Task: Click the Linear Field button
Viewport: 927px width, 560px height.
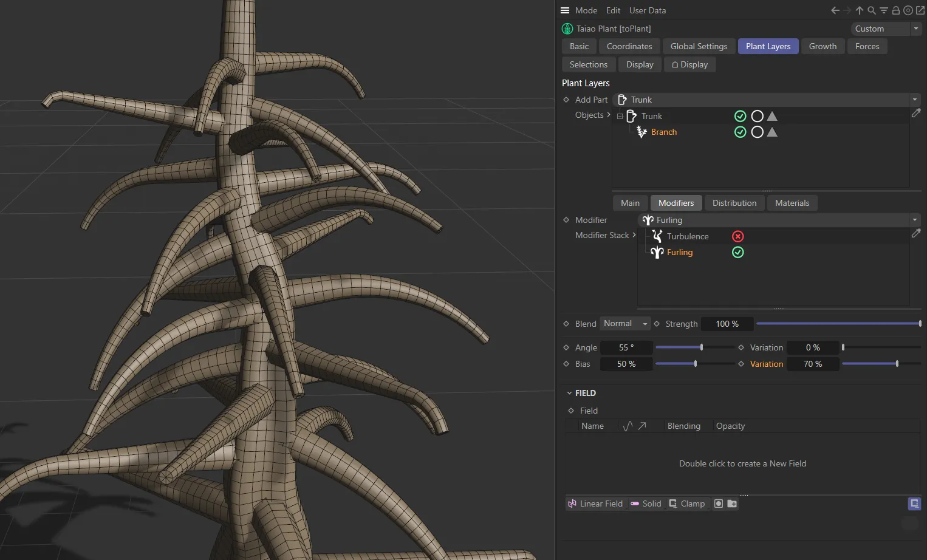Action: [595, 504]
